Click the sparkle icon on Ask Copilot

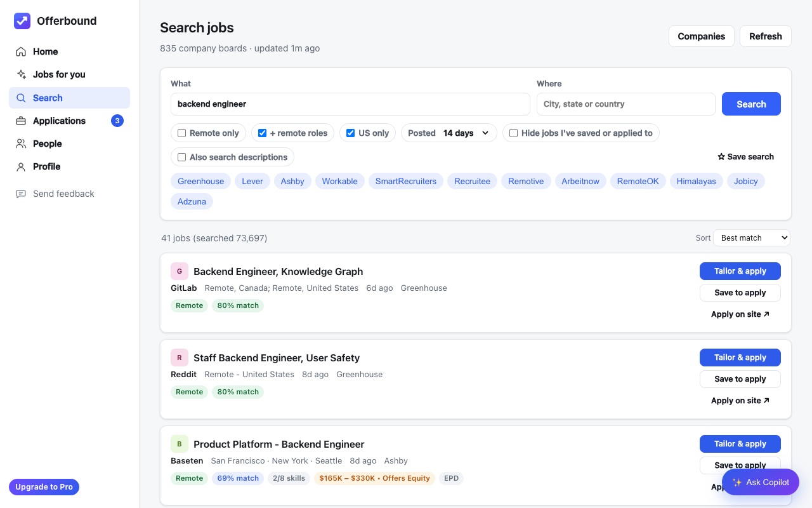tap(737, 483)
